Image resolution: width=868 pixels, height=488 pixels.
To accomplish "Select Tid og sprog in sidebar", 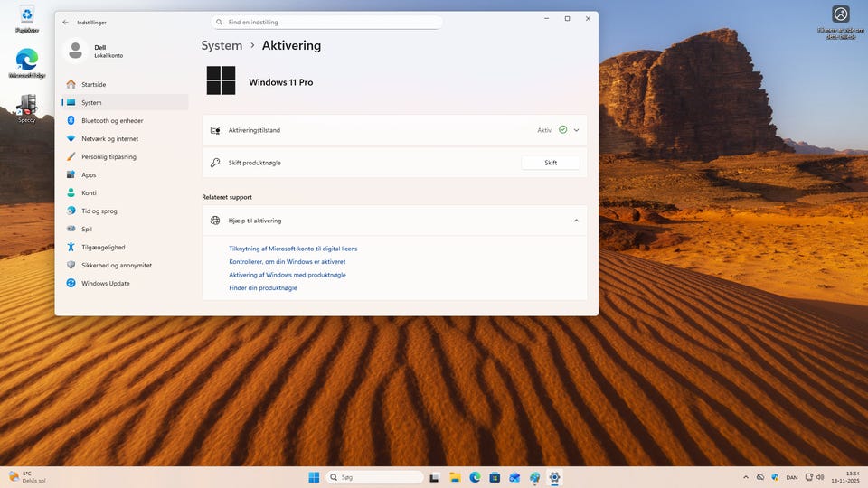I will [x=99, y=211].
